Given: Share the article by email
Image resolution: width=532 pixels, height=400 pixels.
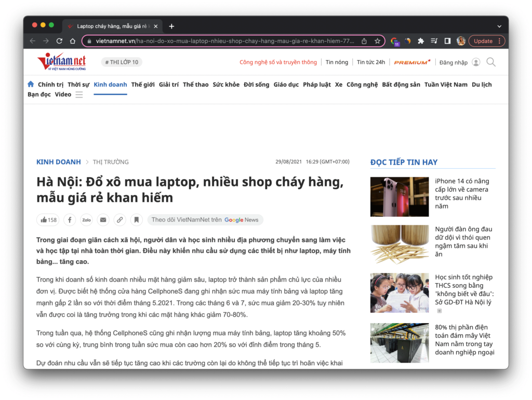Looking at the screenshot, I should [x=103, y=220].
